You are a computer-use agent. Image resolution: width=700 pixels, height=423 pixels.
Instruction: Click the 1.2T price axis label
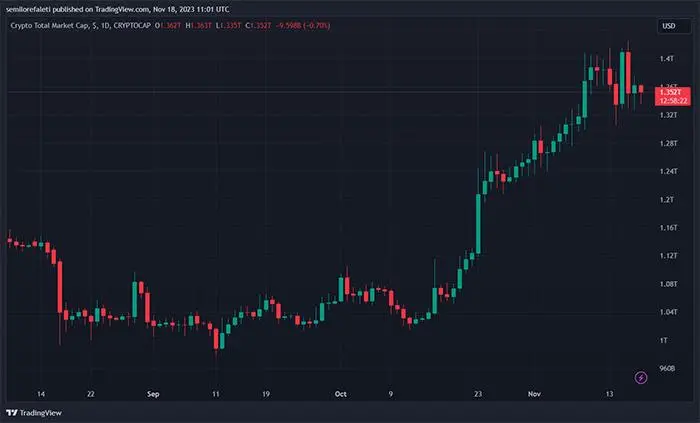point(667,199)
